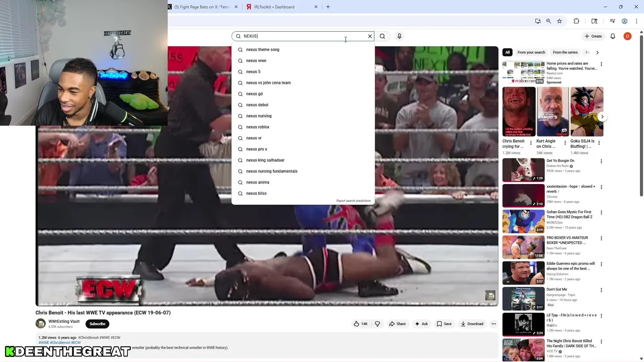Screen dimensions: 644x362
Task: Select suggestion 'nexus nursing'
Action: [x=303, y=116]
